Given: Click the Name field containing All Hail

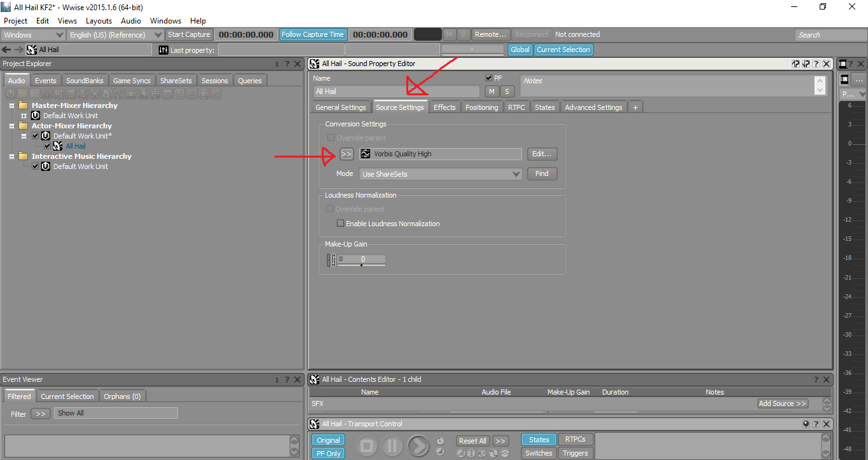Looking at the screenshot, I should (x=397, y=91).
